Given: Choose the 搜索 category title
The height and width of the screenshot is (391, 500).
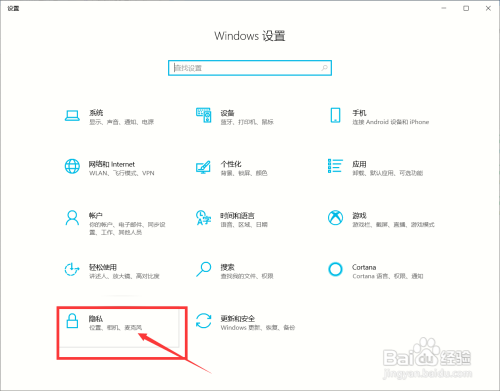Looking at the screenshot, I should click(x=227, y=267).
